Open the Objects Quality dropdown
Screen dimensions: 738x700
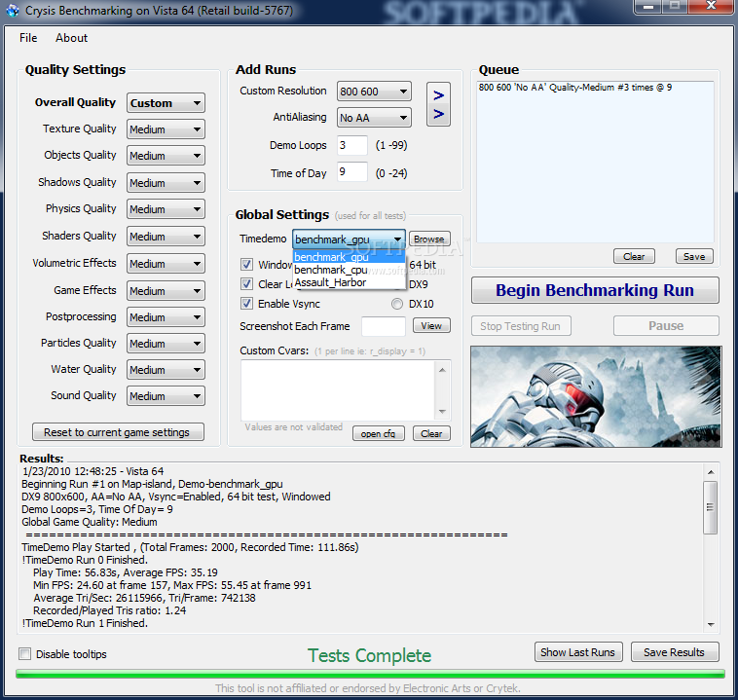[x=166, y=156]
